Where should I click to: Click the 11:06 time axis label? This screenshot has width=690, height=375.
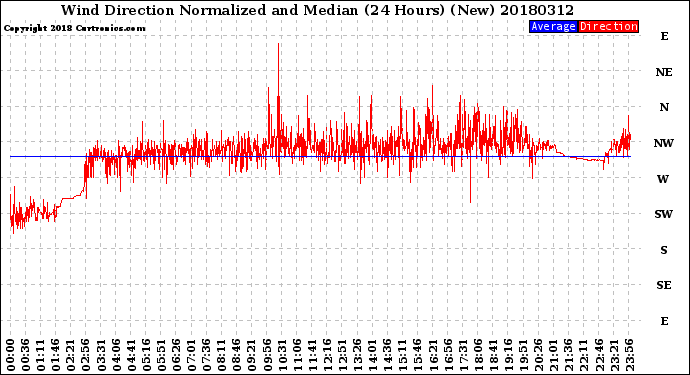coord(297,355)
